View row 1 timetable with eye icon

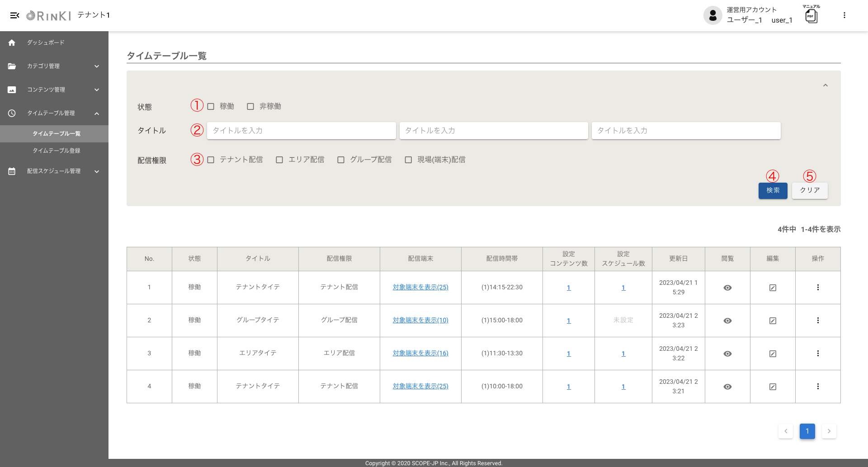pyautogui.click(x=727, y=288)
